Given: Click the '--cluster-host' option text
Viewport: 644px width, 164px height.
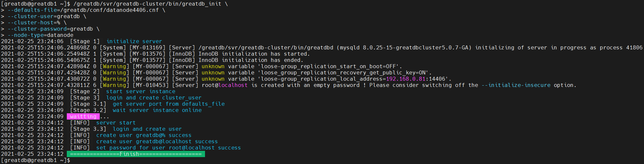Looking at the screenshot, I should [x=31, y=23].
